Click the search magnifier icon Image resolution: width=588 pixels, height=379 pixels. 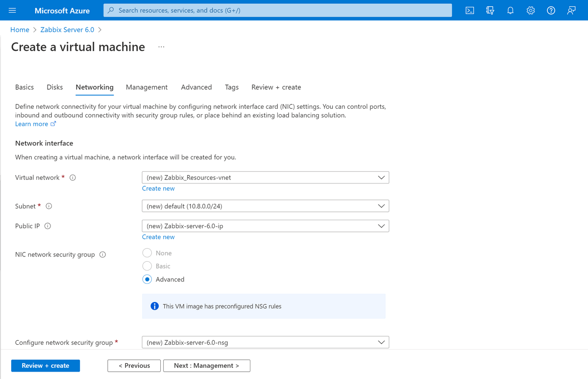click(111, 10)
